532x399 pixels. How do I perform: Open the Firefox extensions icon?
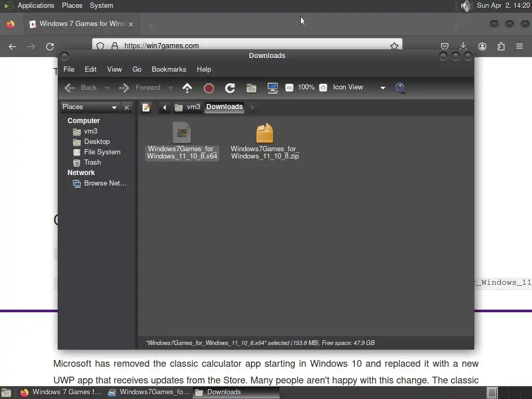click(501, 46)
